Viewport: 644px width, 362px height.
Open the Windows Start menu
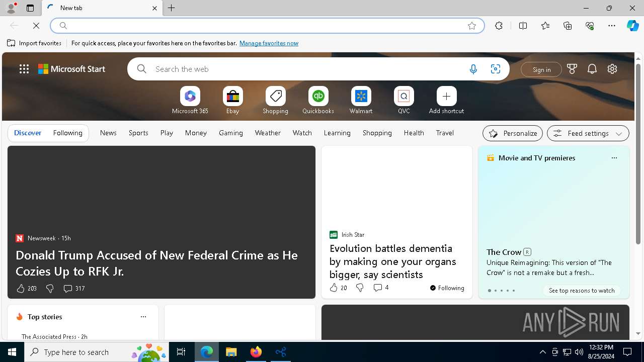click(12, 352)
